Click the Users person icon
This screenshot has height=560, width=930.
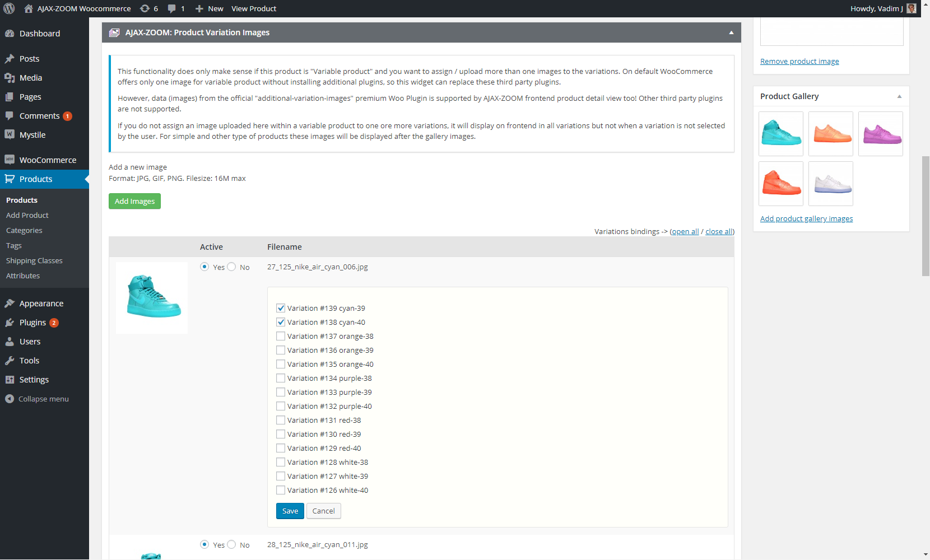[10, 342]
